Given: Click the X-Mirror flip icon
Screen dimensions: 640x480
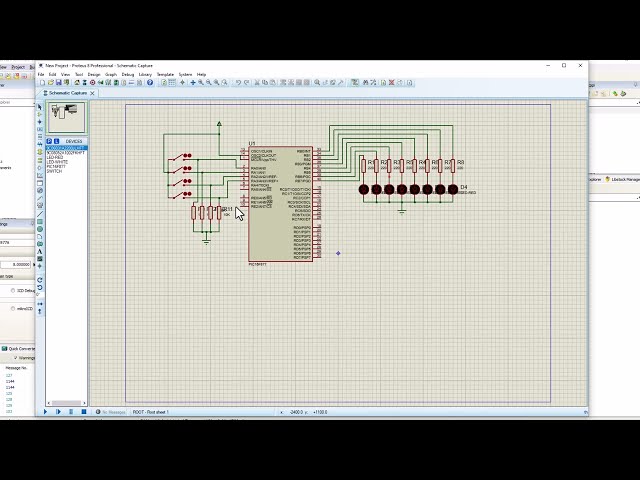Looking at the screenshot, I should coord(40,304).
